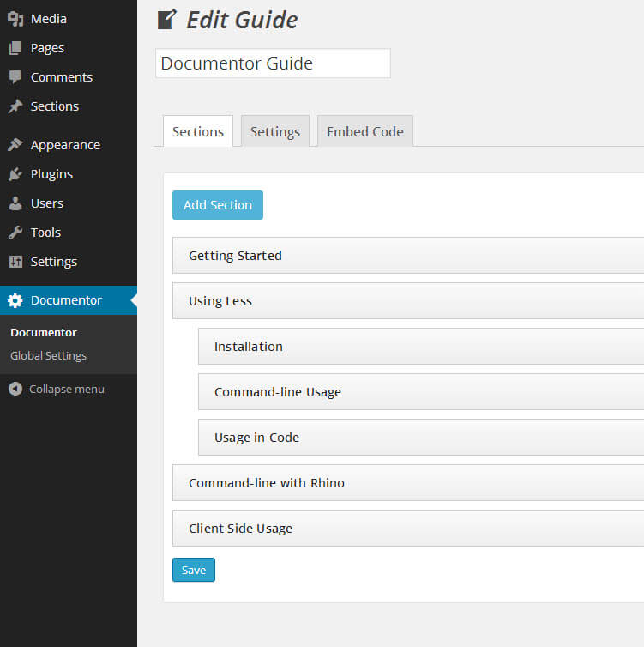Image resolution: width=644 pixels, height=647 pixels.
Task: Collapse the admin sidebar menu
Action: pos(57,389)
